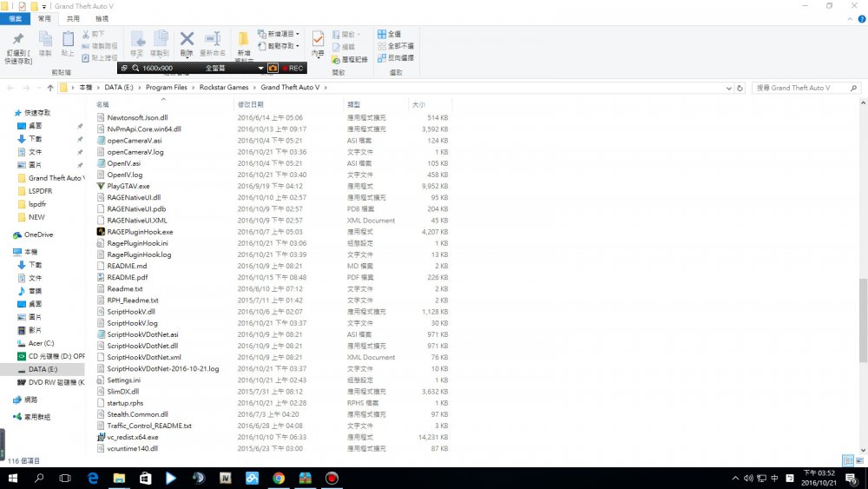
Task: Open Google Chrome from taskbar
Action: (x=279, y=478)
